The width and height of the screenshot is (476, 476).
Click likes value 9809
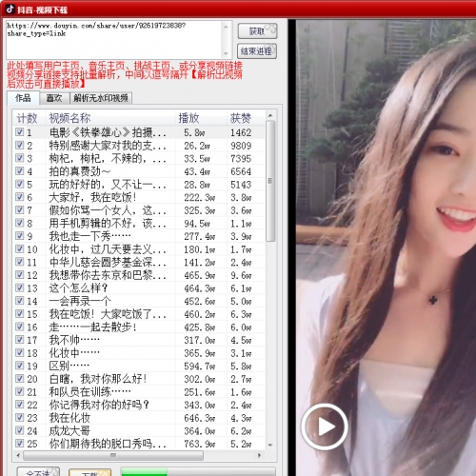pos(241,146)
